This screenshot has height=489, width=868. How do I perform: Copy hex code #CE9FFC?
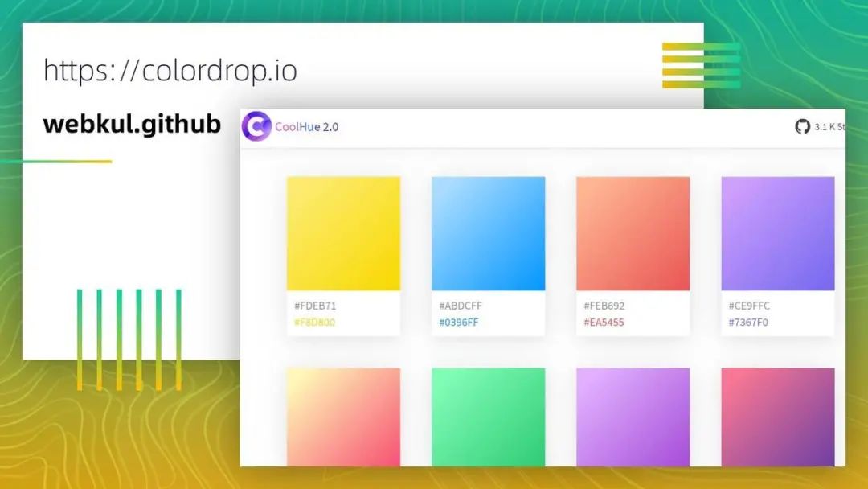point(749,306)
